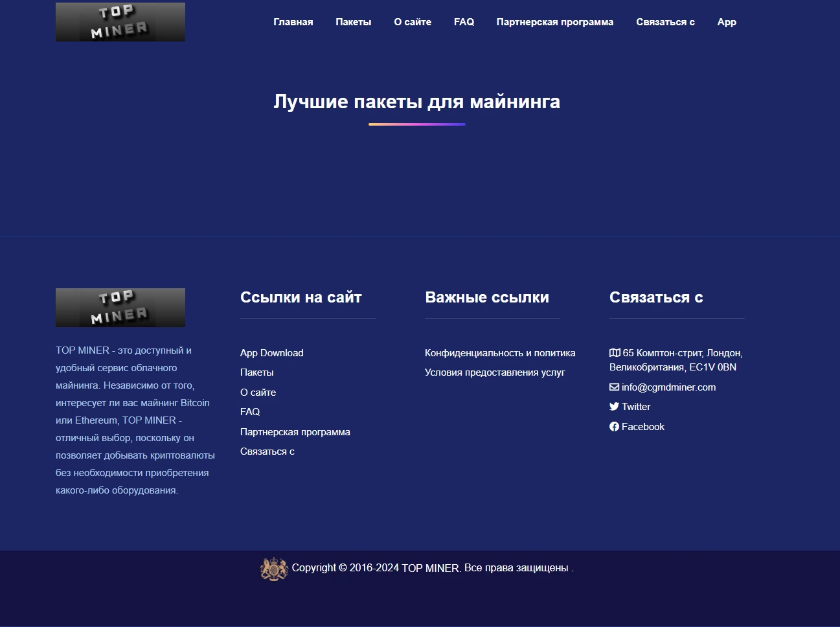The height and width of the screenshot is (627, 840).
Task: Click the TOP MINER logo in footer
Action: click(x=120, y=308)
